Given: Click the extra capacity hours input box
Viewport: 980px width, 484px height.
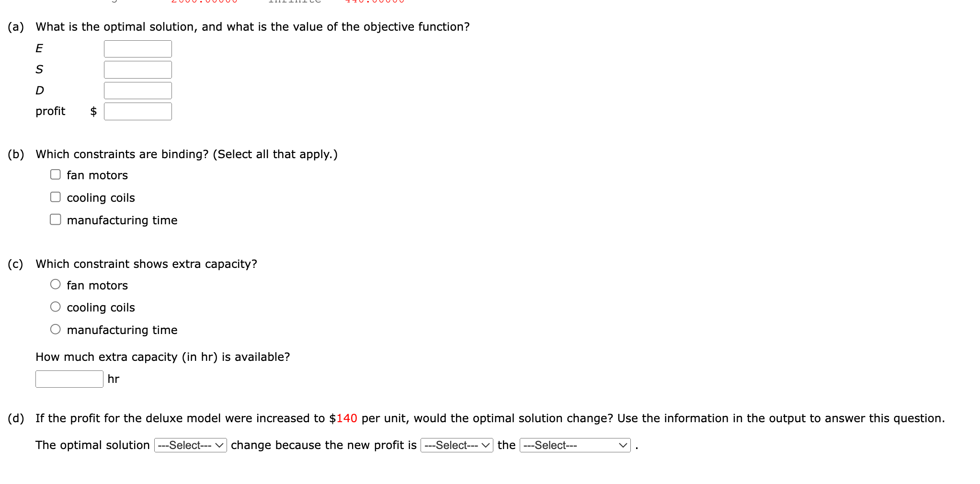Looking at the screenshot, I should [x=68, y=379].
